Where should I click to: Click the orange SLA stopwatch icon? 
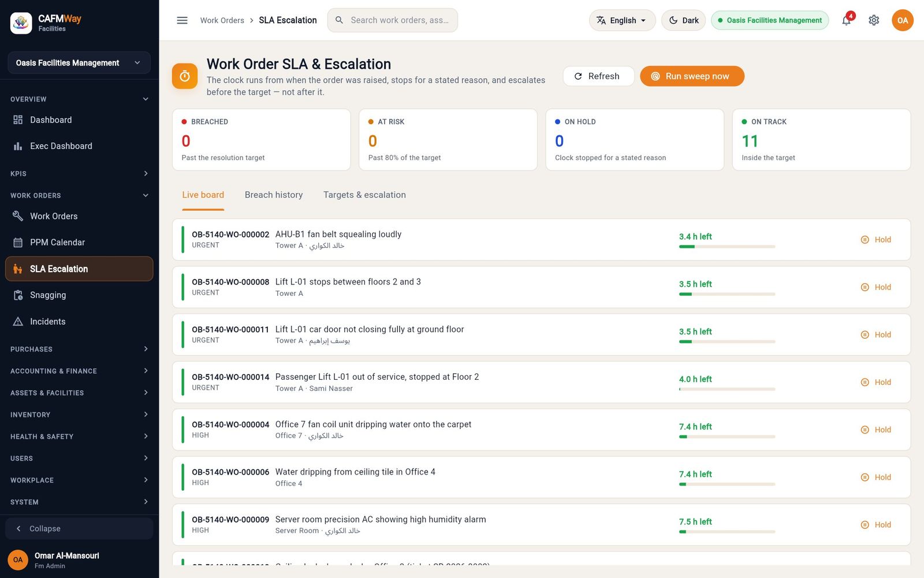click(185, 76)
